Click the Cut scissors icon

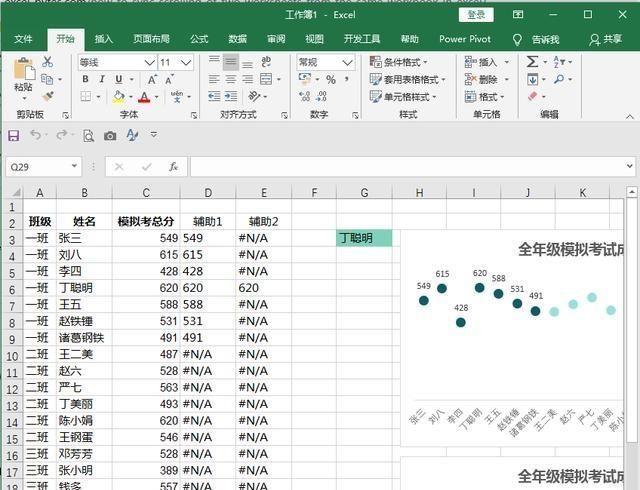(48, 62)
